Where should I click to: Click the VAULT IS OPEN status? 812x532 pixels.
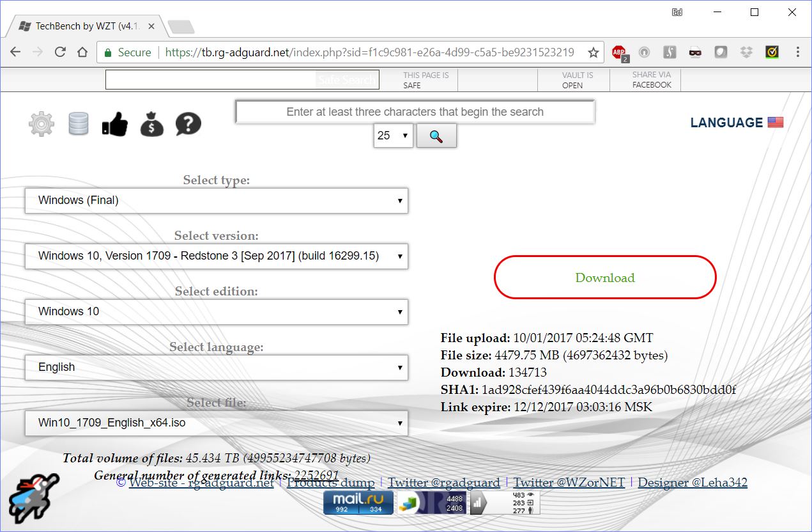click(578, 80)
